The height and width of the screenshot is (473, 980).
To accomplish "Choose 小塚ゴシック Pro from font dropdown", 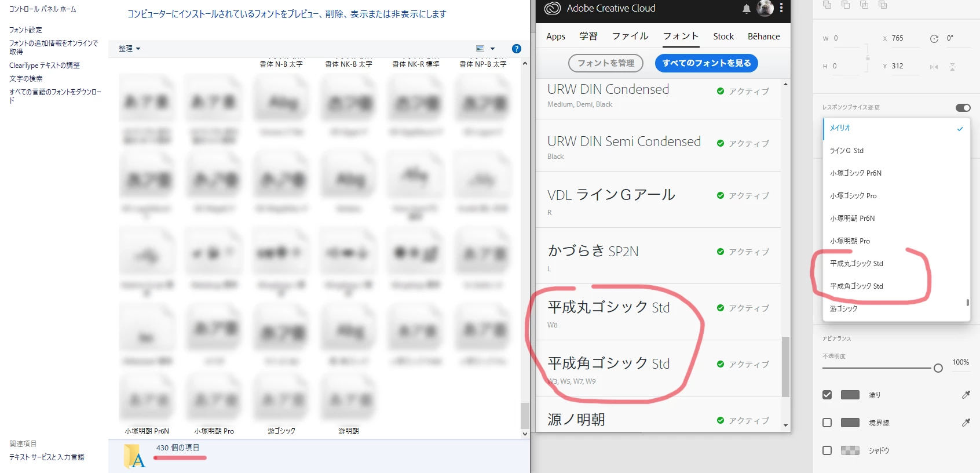I will coord(896,196).
